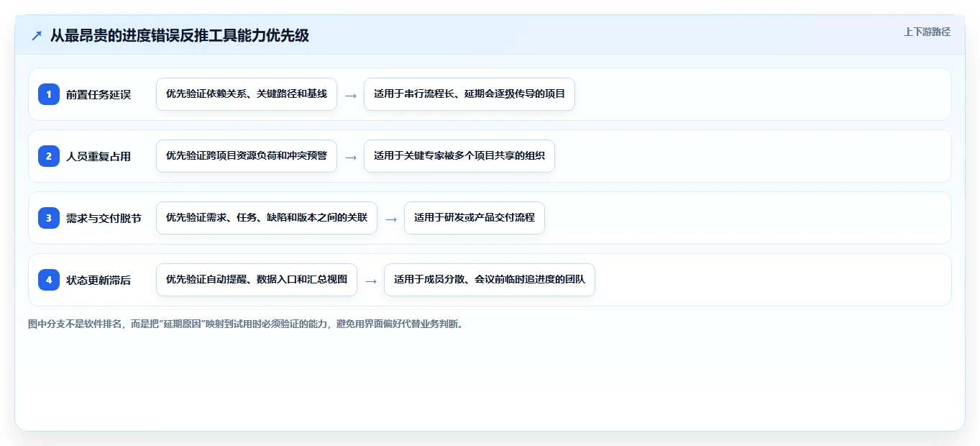Select the 适用于成员分散、会议前临时追进度的团队 box
This screenshot has height=446, width=980.
click(x=490, y=280)
